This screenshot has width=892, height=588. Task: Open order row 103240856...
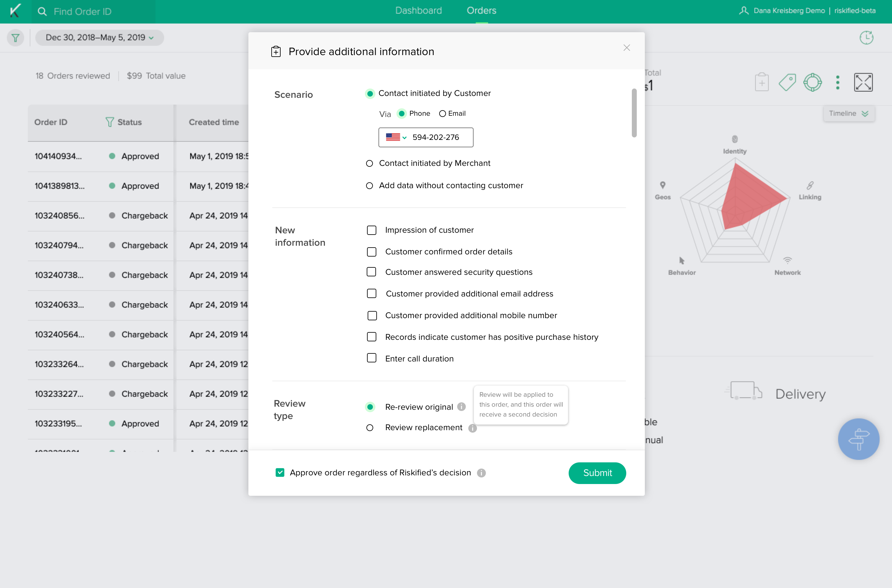coord(138,216)
